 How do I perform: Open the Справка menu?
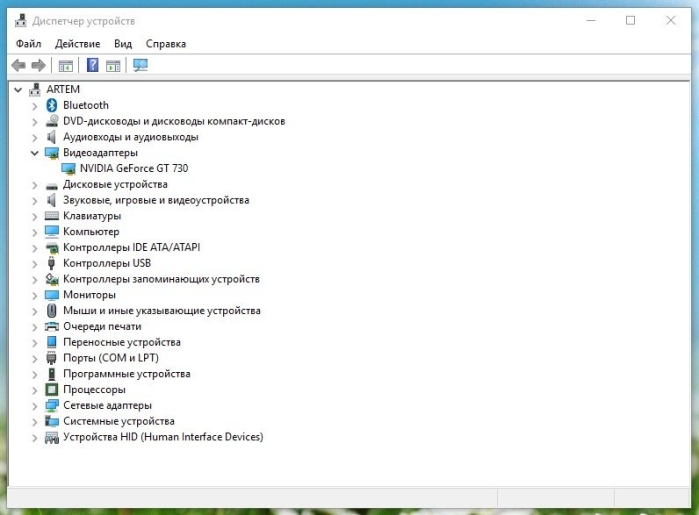(166, 44)
